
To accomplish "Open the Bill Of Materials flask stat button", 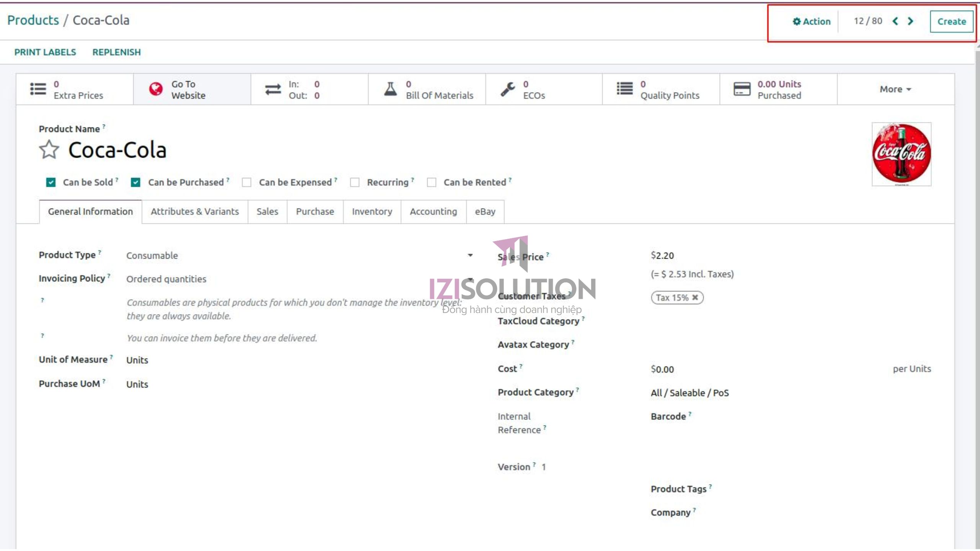I will pos(390,89).
